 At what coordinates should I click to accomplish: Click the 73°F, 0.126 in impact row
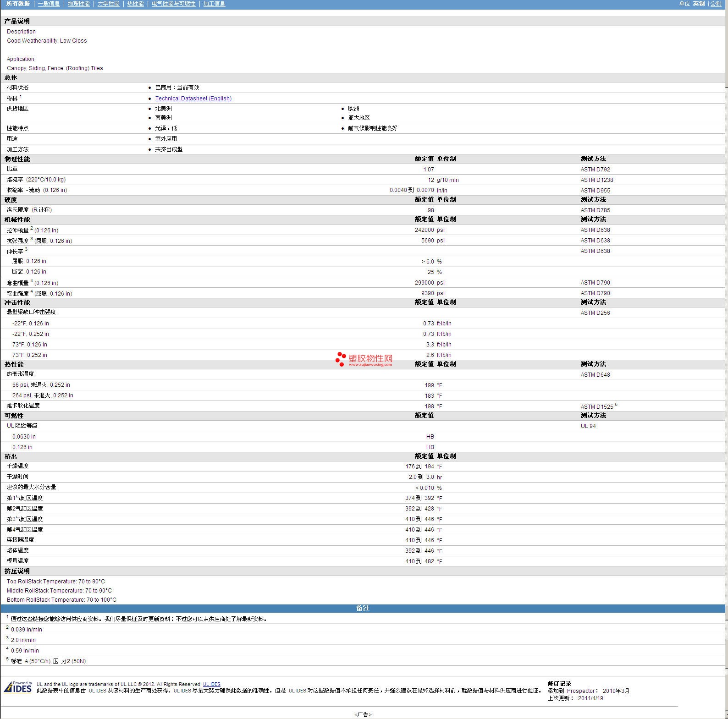(363, 345)
